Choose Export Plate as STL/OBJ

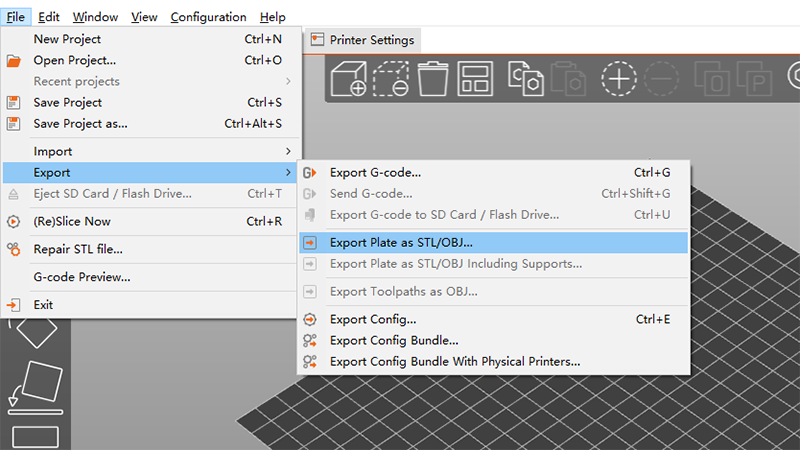tap(401, 242)
